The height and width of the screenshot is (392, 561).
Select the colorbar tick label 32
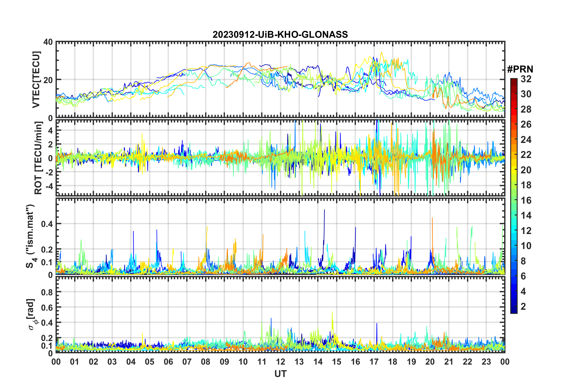(x=526, y=79)
